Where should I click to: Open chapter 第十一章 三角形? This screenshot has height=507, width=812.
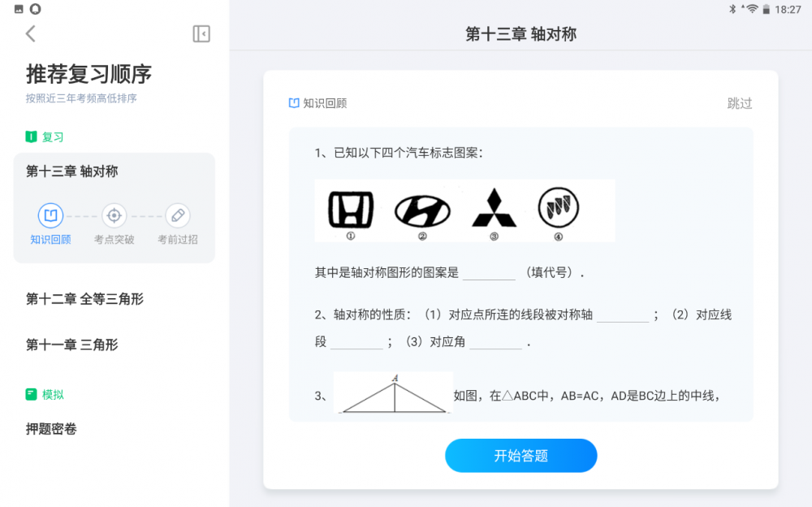coord(72,344)
